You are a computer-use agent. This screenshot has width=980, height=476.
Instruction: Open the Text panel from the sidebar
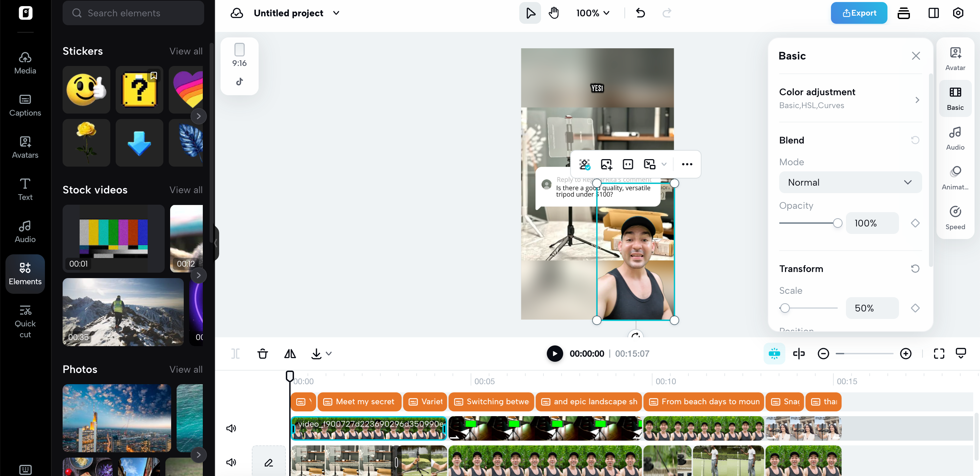[x=25, y=189]
